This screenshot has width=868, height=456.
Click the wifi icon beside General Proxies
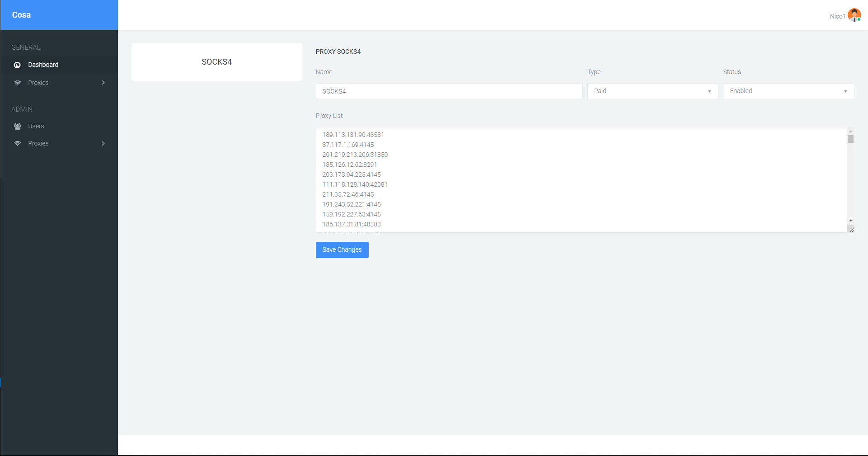pyautogui.click(x=18, y=83)
